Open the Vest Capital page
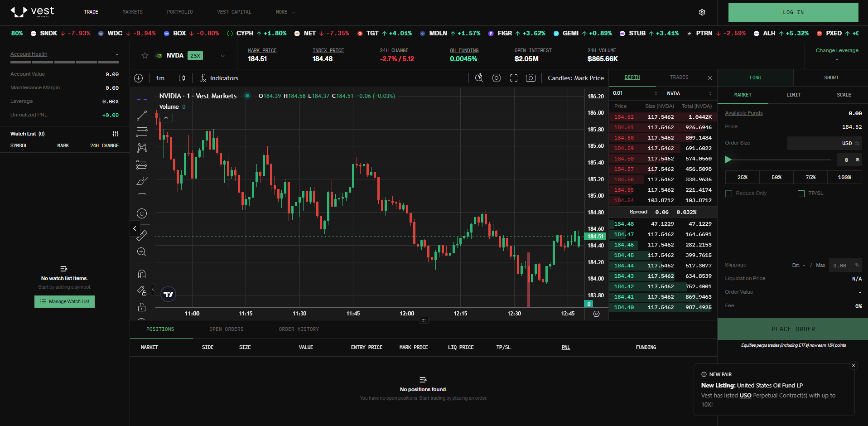868x426 pixels. pyautogui.click(x=234, y=12)
